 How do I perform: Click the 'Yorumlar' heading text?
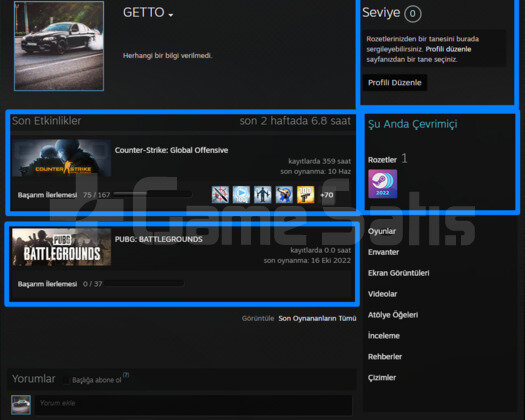coord(34,379)
